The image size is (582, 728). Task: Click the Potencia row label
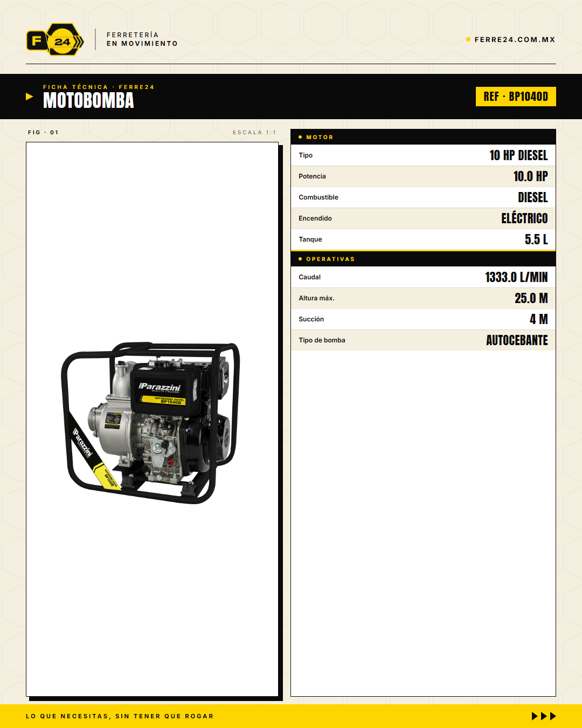[x=312, y=176]
